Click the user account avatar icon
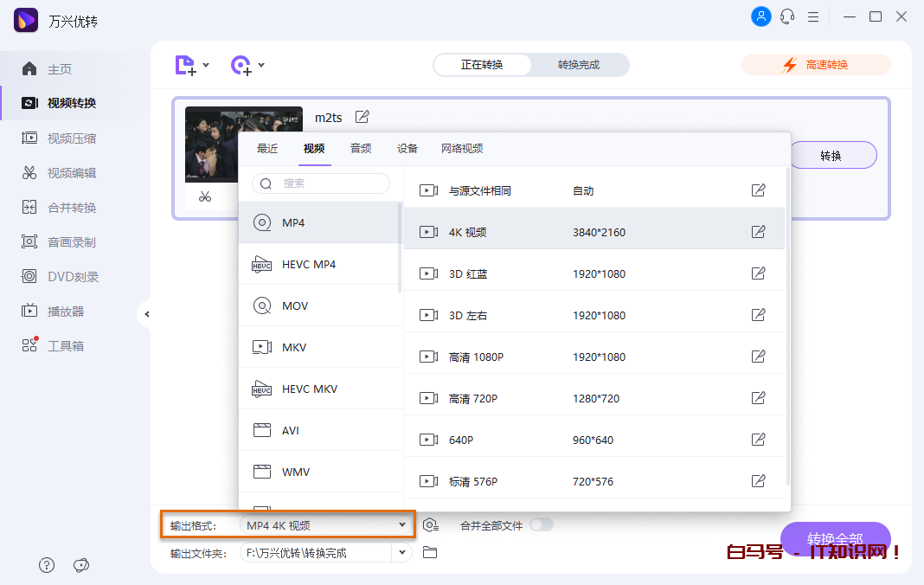This screenshot has width=924, height=585. [x=760, y=16]
